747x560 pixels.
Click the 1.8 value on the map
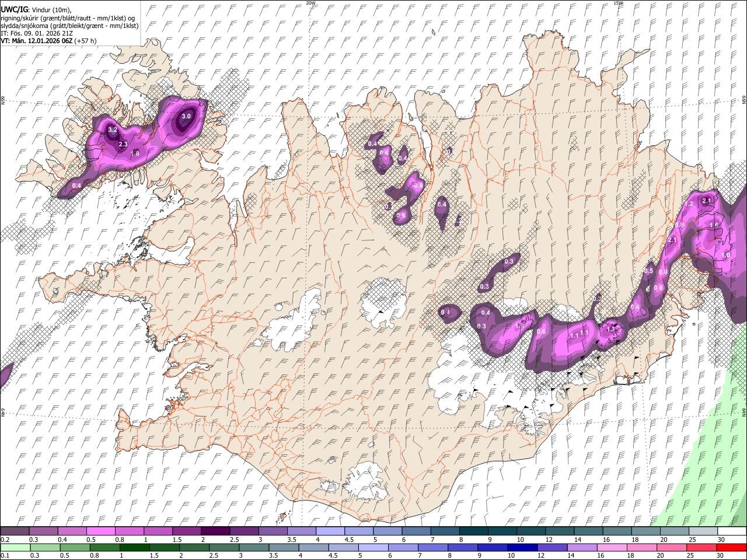tap(135, 154)
